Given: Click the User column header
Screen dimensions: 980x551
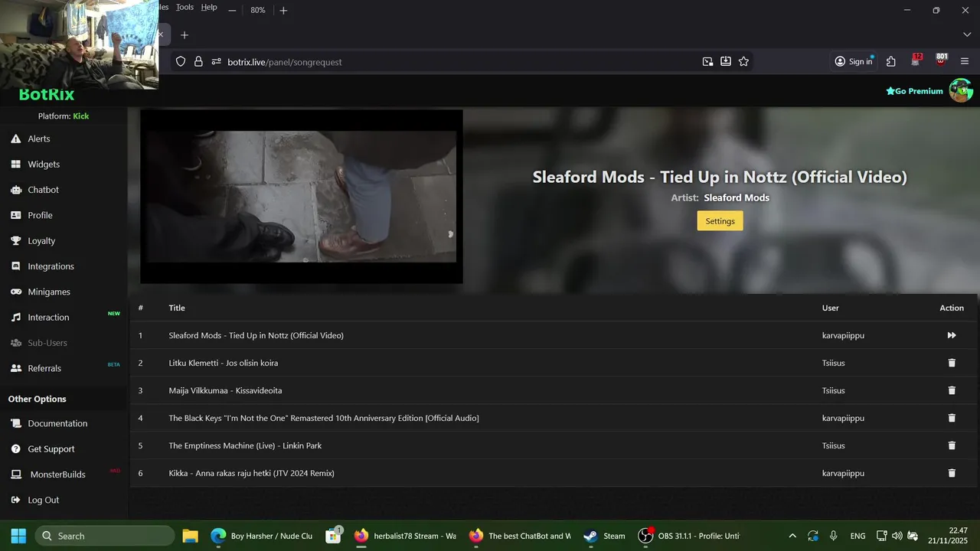Looking at the screenshot, I should tap(831, 308).
